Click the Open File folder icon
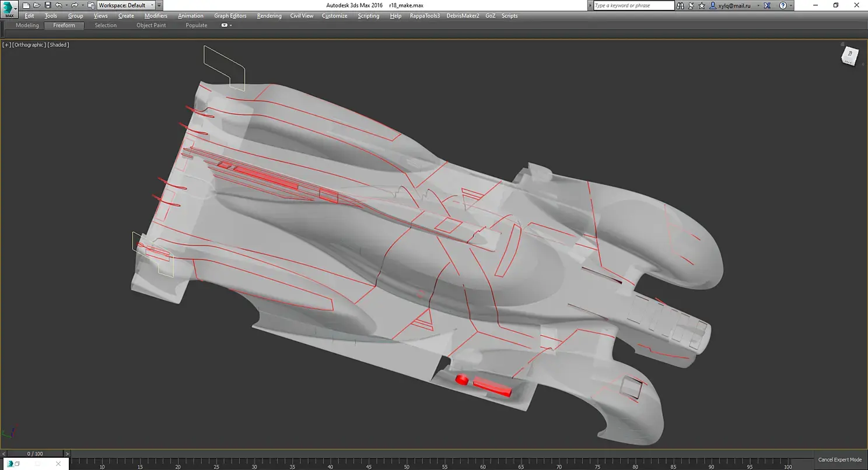 pyautogui.click(x=37, y=5)
